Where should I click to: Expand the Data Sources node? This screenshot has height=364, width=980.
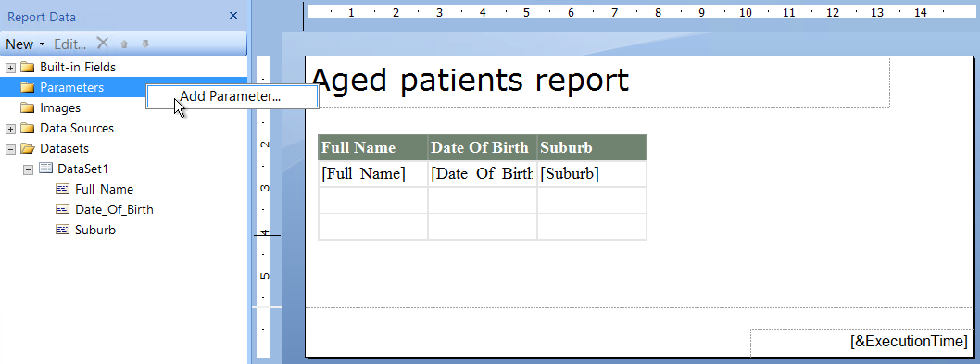click(10, 129)
